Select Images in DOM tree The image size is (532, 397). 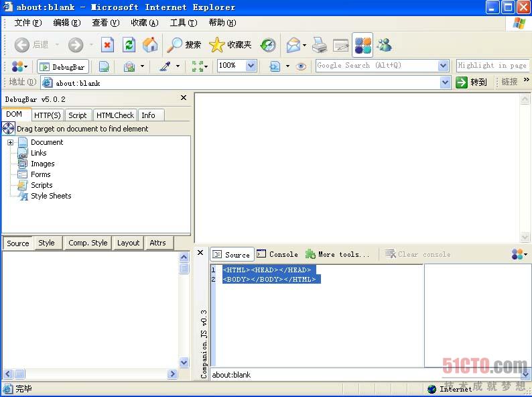[x=43, y=164]
